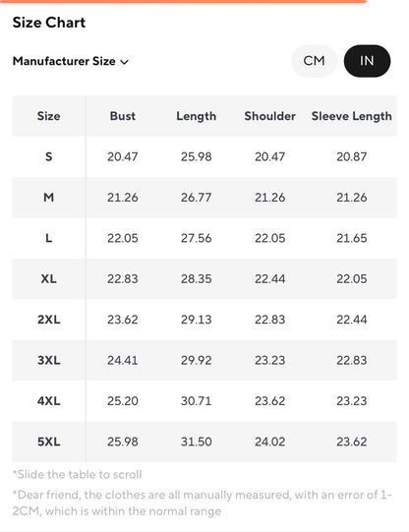Select the M size row label

[49, 198]
